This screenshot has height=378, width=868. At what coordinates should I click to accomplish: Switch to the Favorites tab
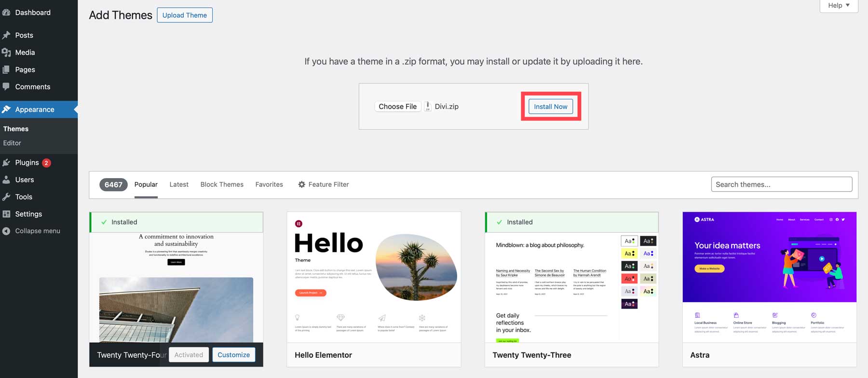[269, 184]
